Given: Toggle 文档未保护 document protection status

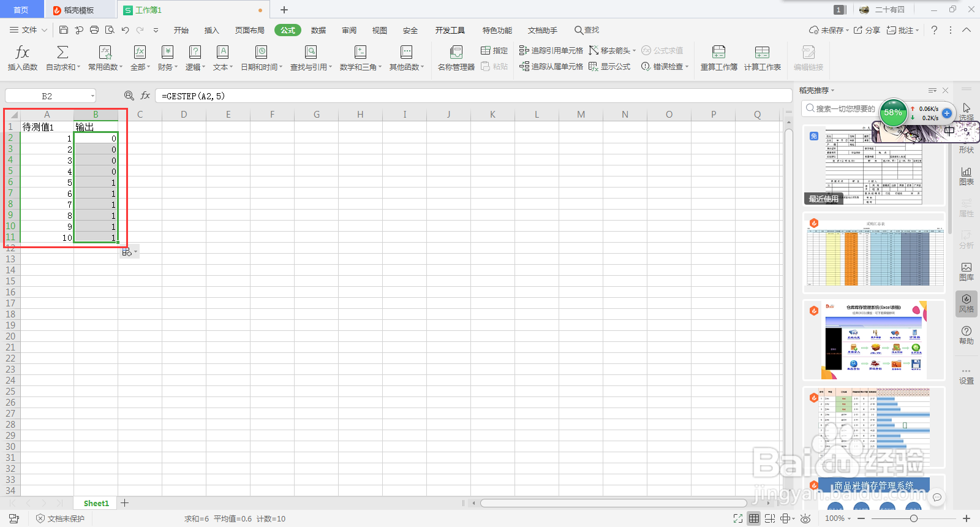Looking at the screenshot, I should pyautogui.click(x=60, y=518).
